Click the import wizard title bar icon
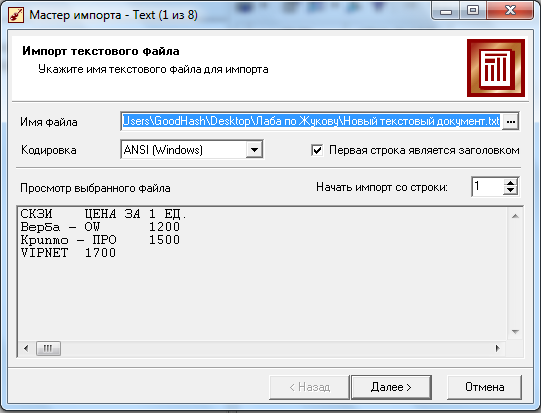 (x=16, y=15)
